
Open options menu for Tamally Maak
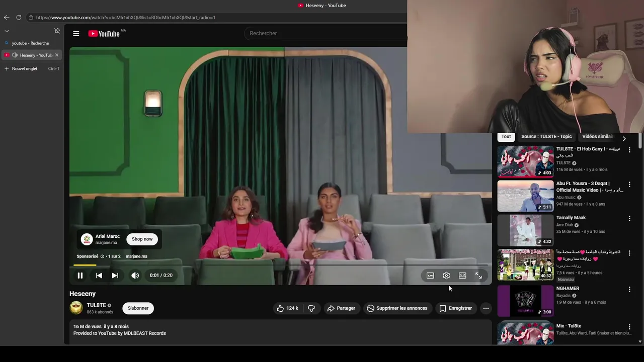(x=629, y=219)
